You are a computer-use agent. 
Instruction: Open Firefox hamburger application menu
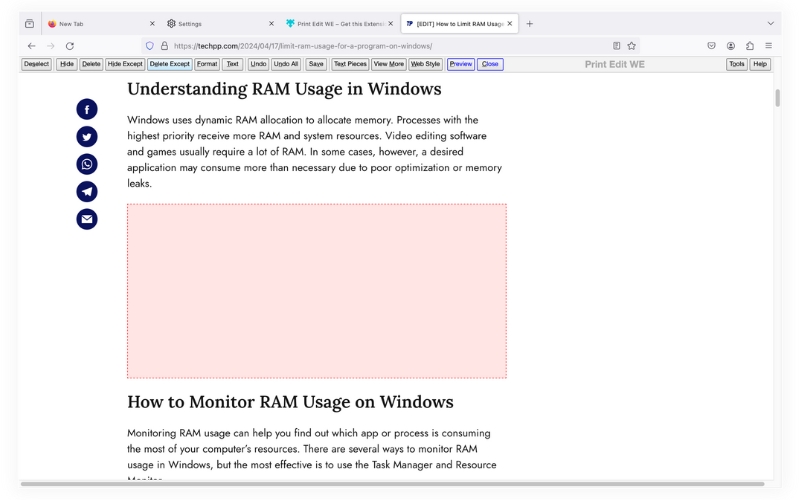coord(768,46)
